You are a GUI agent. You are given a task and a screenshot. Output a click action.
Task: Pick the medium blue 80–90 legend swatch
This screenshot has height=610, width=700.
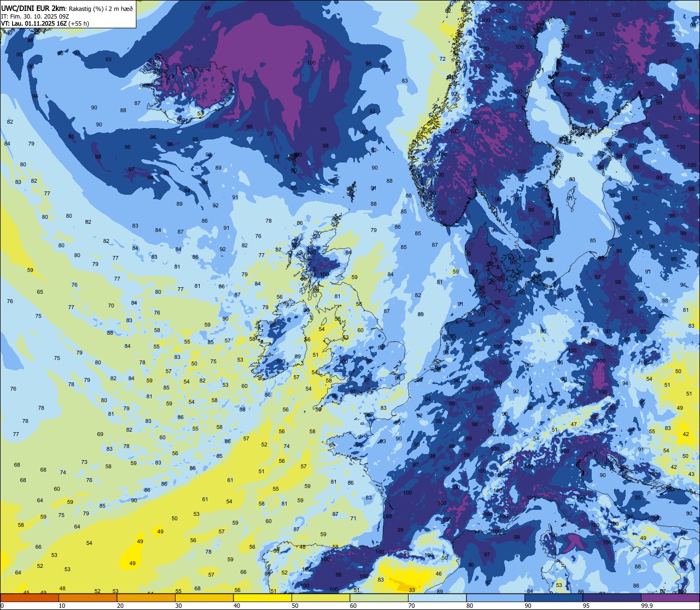click(495, 598)
